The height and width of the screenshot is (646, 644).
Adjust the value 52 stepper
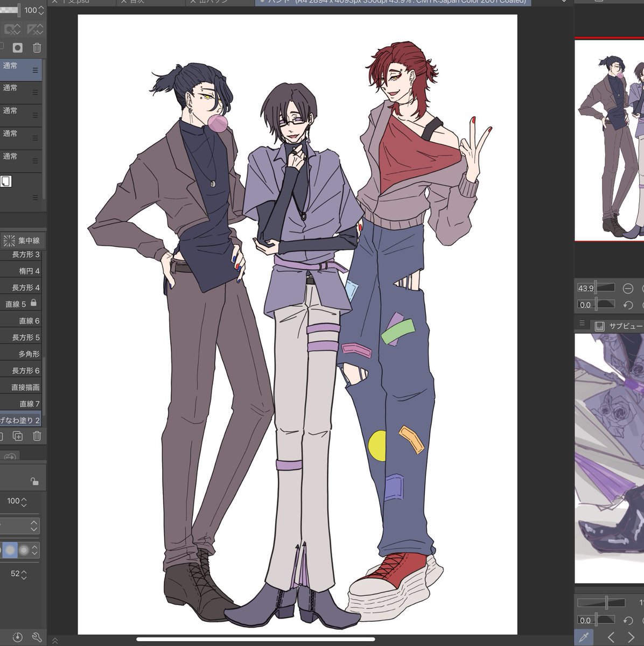click(x=24, y=574)
